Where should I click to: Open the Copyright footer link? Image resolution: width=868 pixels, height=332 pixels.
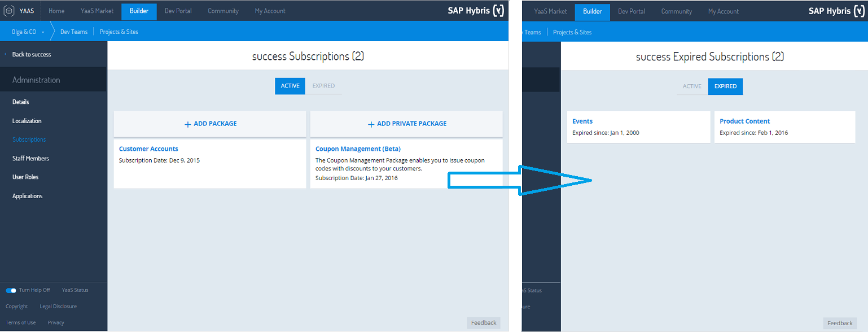click(16, 306)
